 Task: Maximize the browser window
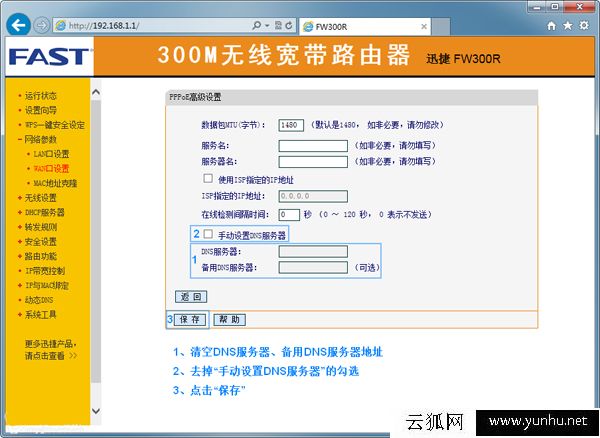(555, 7)
